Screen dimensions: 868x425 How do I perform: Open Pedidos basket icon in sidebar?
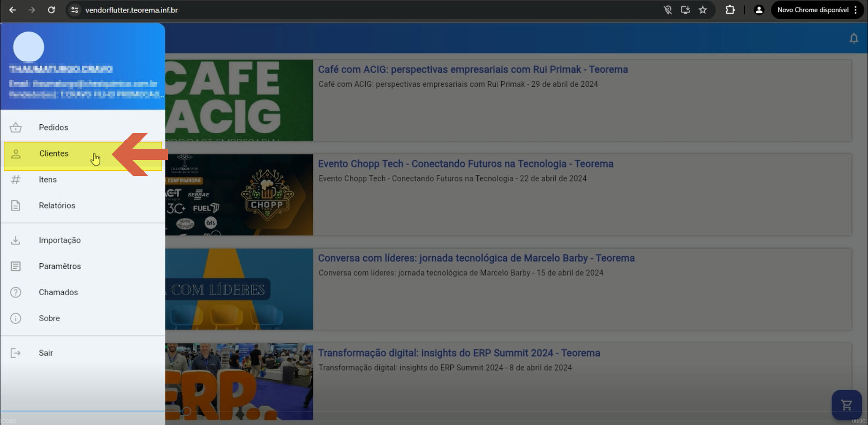(x=15, y=127)
